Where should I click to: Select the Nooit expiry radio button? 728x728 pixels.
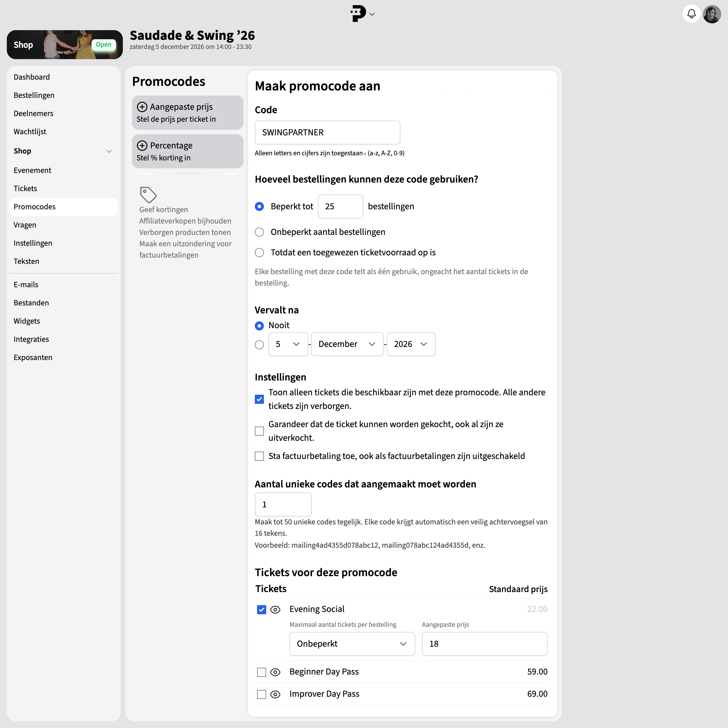(x=259, y=326)
